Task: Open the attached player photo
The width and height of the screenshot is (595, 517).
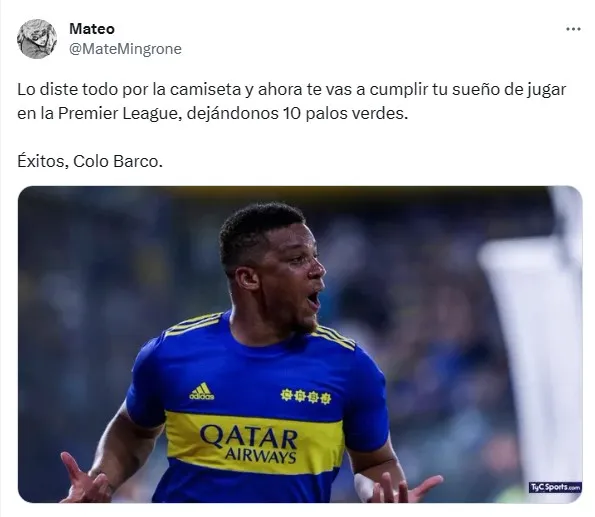Action: pos(300,344)
